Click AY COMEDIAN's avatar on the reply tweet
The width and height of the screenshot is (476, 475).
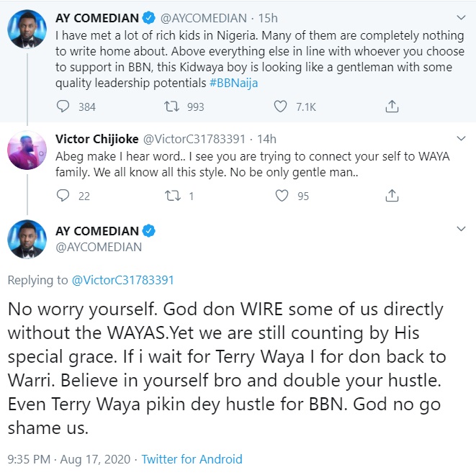27,239
